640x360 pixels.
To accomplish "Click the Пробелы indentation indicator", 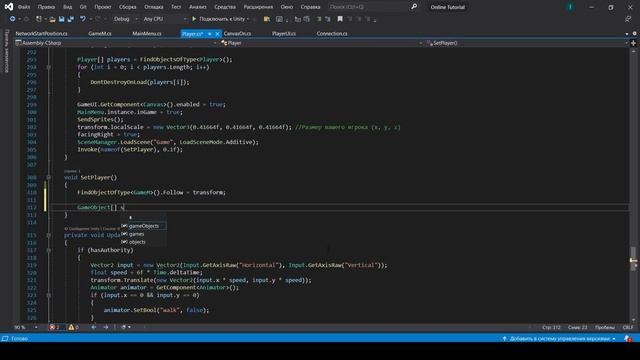I will pos(604,327).
